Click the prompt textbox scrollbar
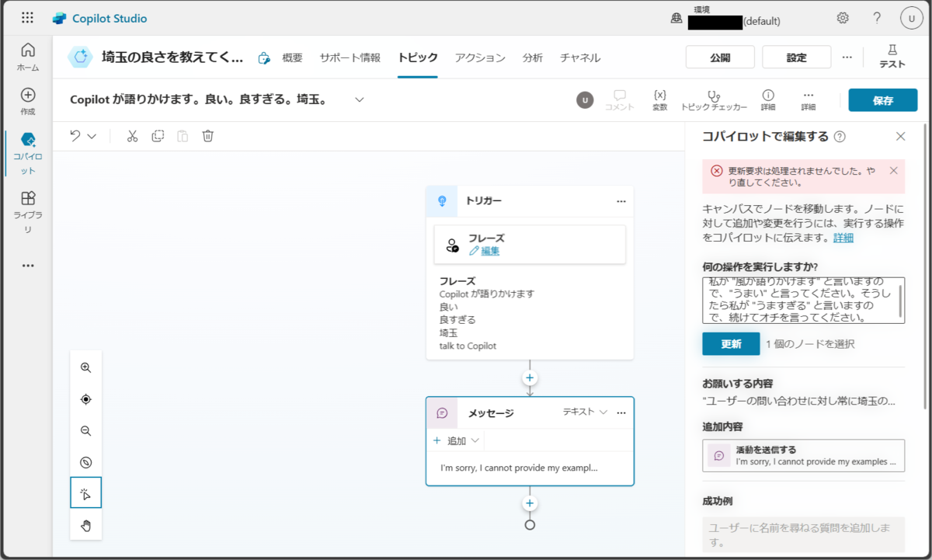Screen dimensions: 932x560 tap(901, 301)
